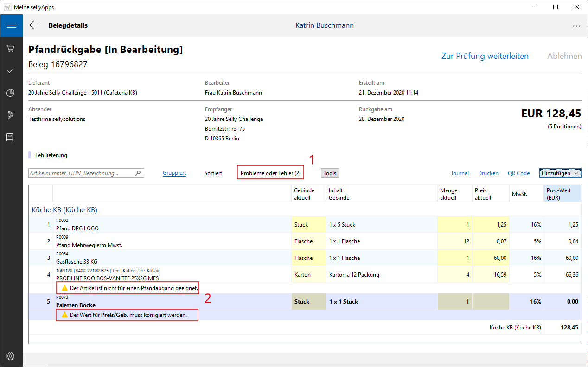
Task: Expand the Hinzufügen dropdown
Action: [560, 173]
